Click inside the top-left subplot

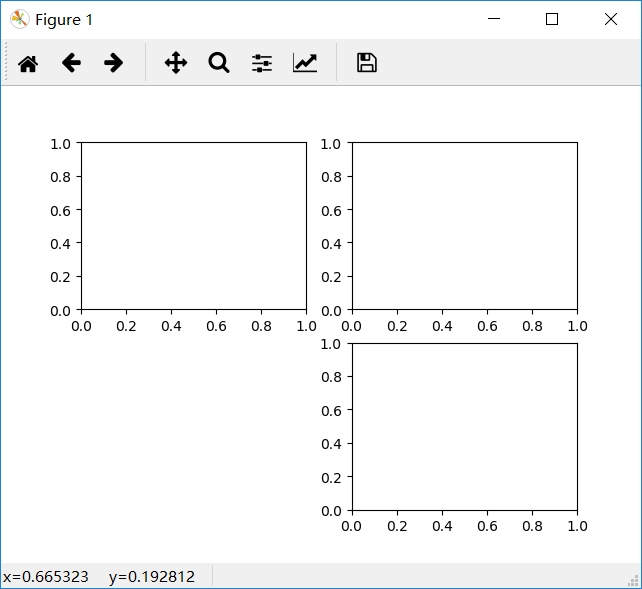coord(194,226)
